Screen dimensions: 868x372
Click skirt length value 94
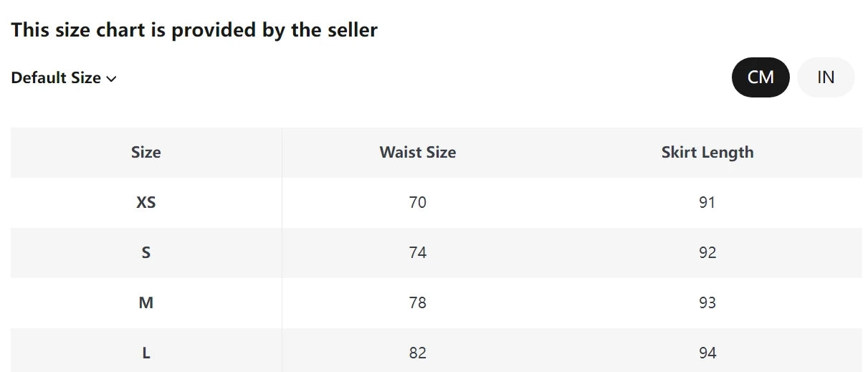click(x=707, y=353)
